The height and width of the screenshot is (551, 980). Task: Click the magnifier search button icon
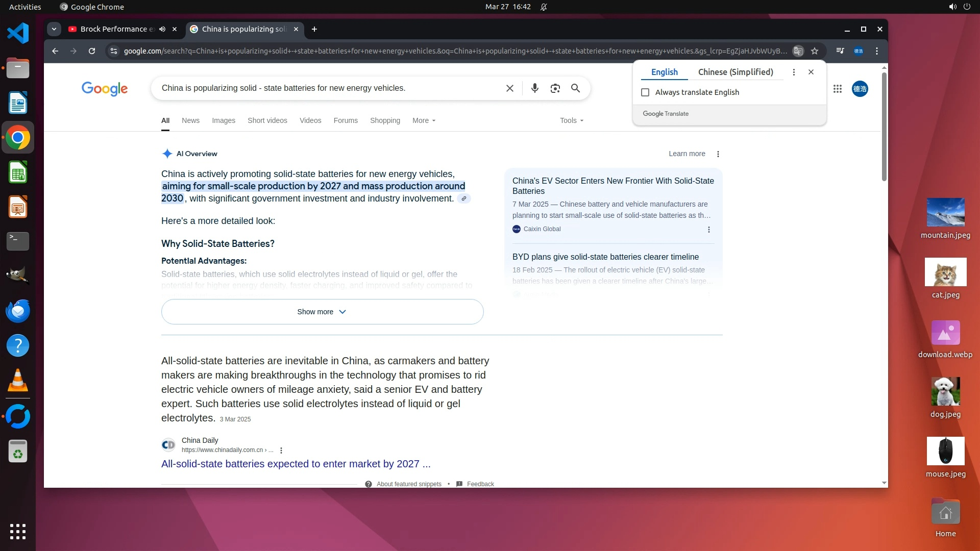point(575,88)
